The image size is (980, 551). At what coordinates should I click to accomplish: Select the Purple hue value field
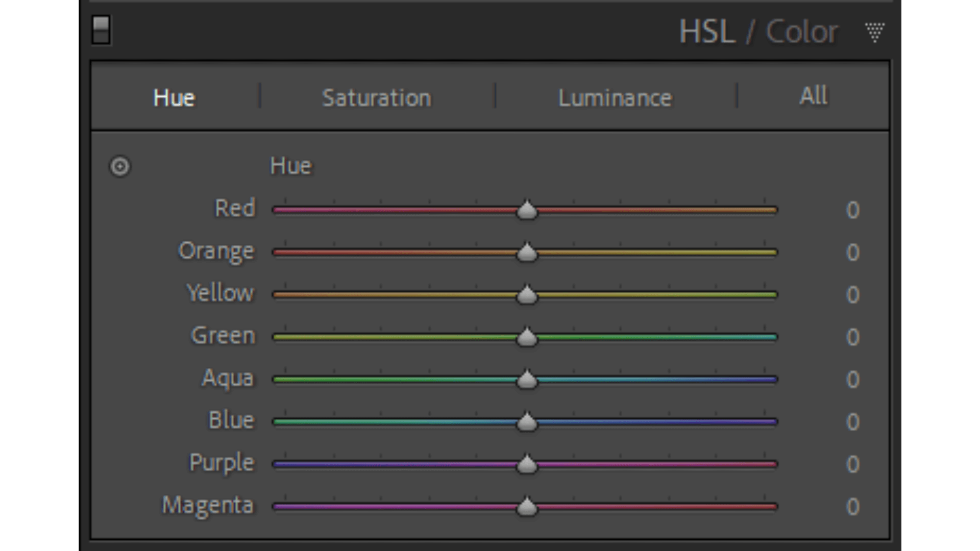point(852,464)
